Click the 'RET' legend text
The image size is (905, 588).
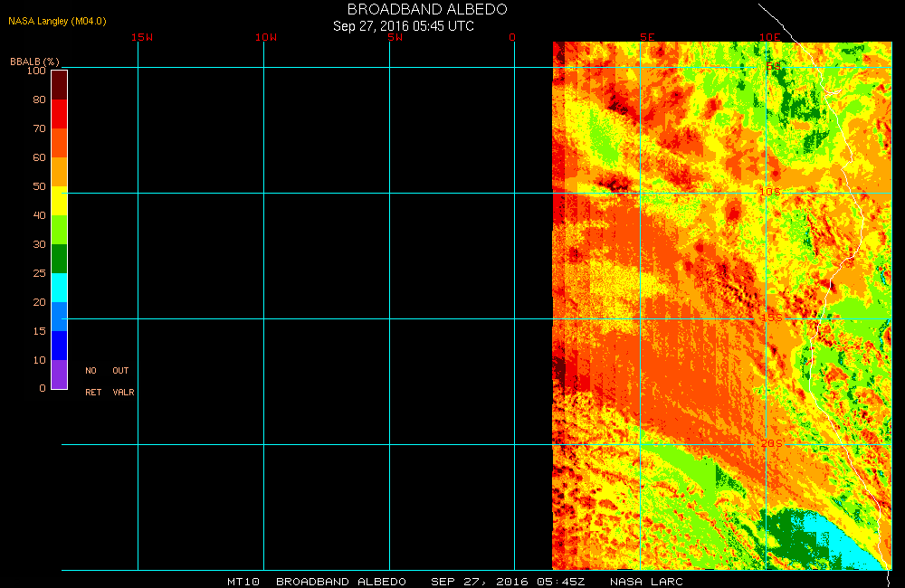(x=93, y=393)
